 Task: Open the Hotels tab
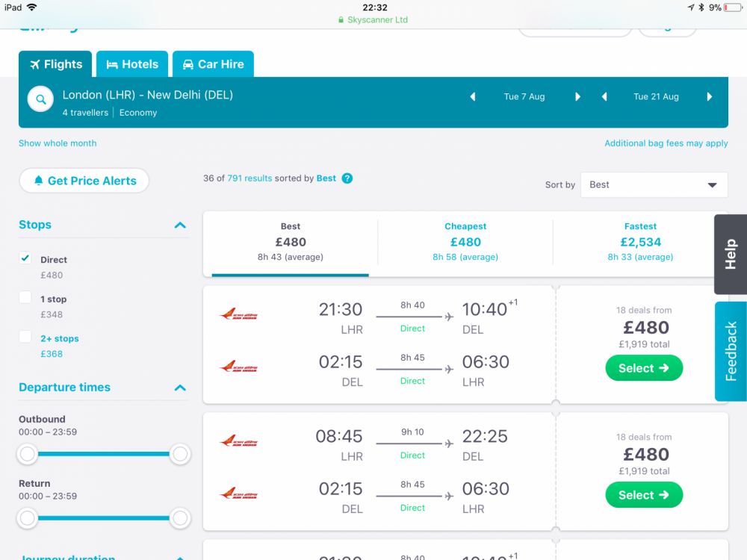pos(132,64)
